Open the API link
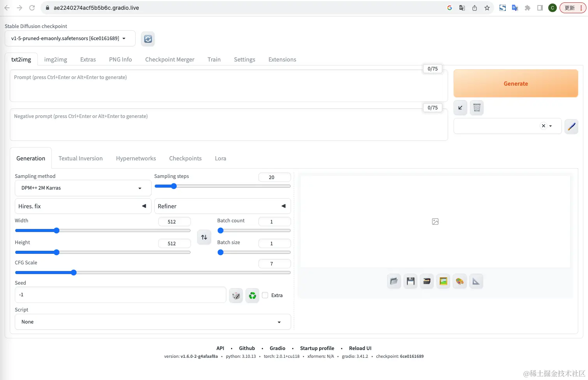The height and width of the screenshot is (380, 588). (220, 348)
